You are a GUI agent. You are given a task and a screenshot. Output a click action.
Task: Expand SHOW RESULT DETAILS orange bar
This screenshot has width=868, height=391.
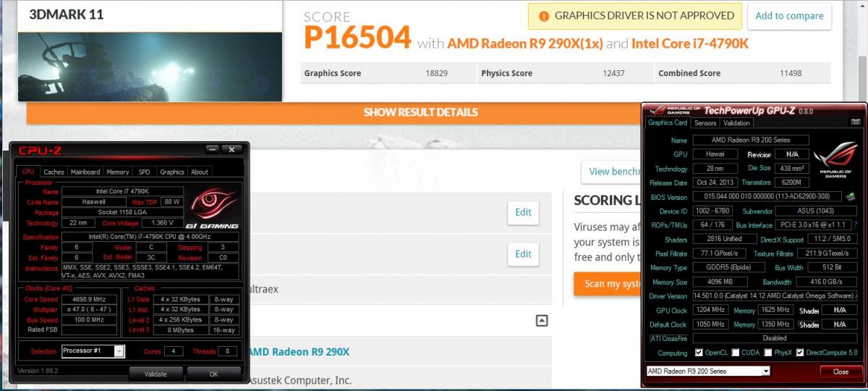[x=420, y=112]
